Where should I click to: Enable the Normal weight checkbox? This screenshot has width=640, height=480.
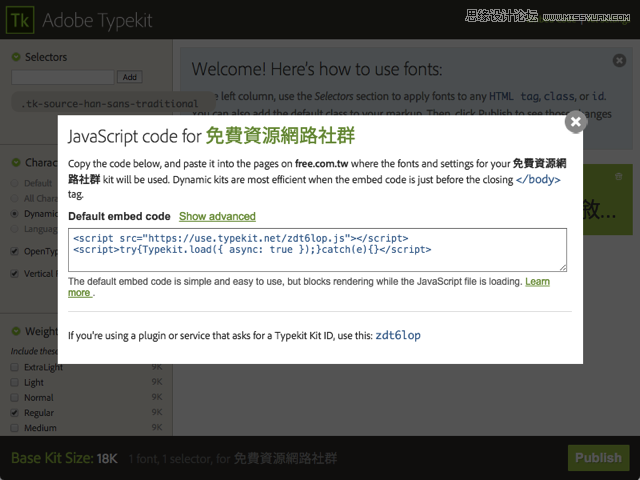(x=15, y=398)
